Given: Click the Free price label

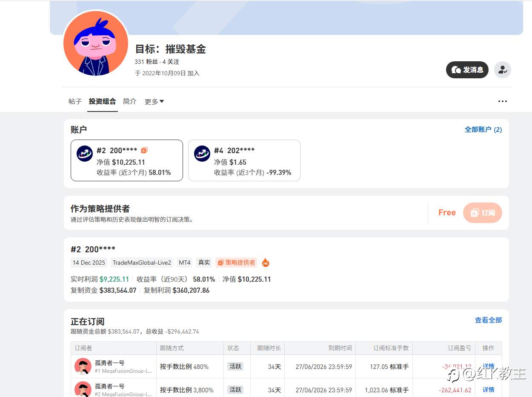Looking at the screenshot, I should tap(447, 213).
